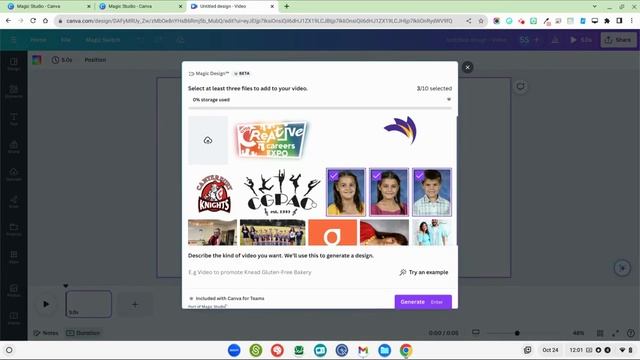Bookmark this page with the star icon
Viewport: 640px width, 360px height.
click(481, 20)
